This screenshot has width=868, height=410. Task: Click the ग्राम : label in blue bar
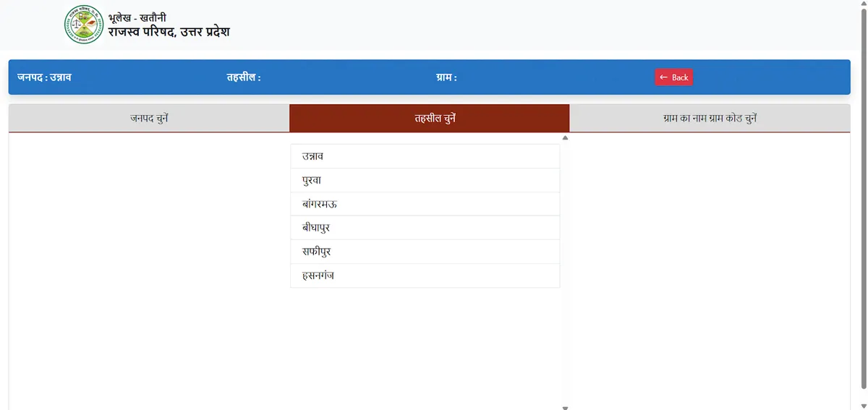coord(446,77)
